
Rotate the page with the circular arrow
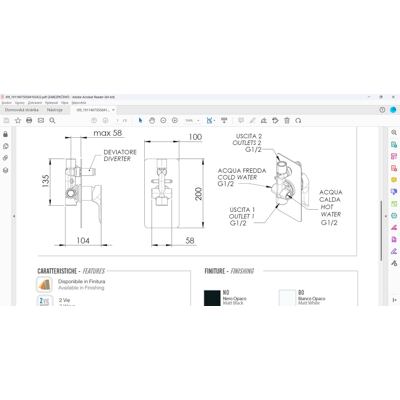point(298,120)
